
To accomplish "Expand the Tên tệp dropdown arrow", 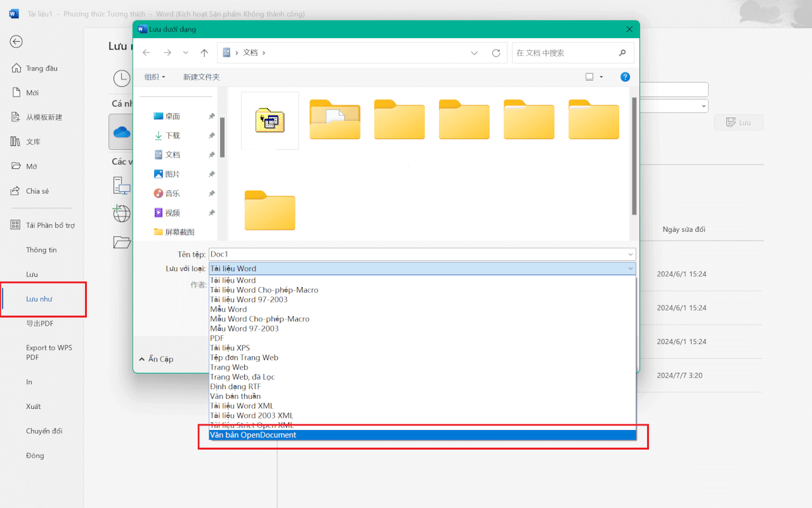I will coord(630,254).
